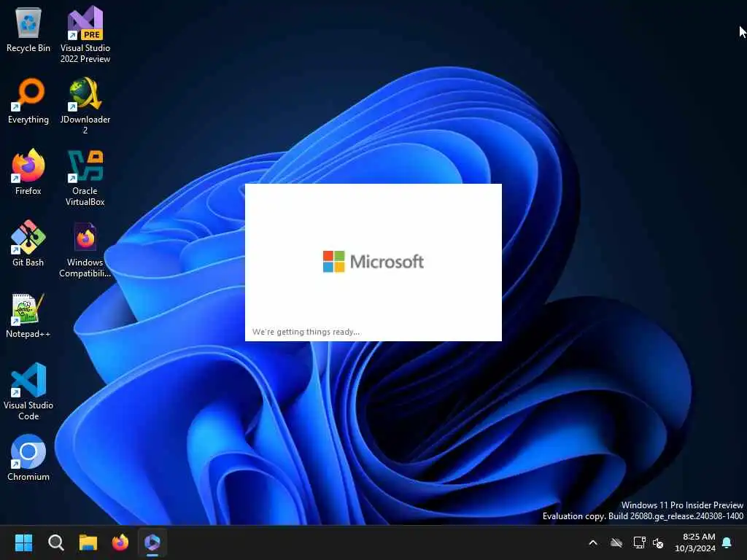Select the Visual Studio 2022 Preview shortcut
This screenshot has width=747, height=560.
tap(85, 35)
